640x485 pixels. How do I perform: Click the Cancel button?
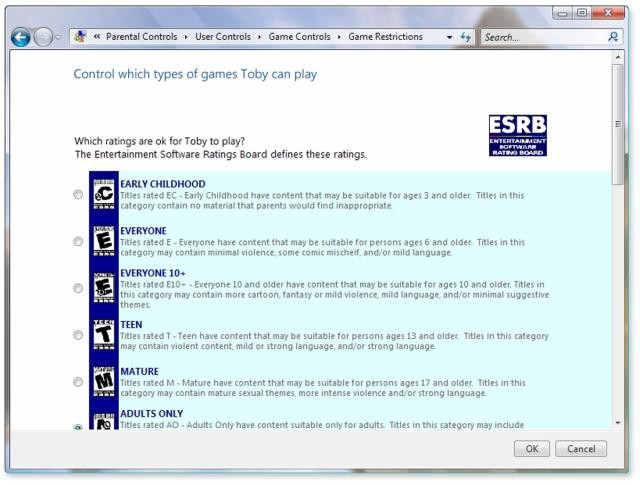pyautogui.click(x=580, y=449)
